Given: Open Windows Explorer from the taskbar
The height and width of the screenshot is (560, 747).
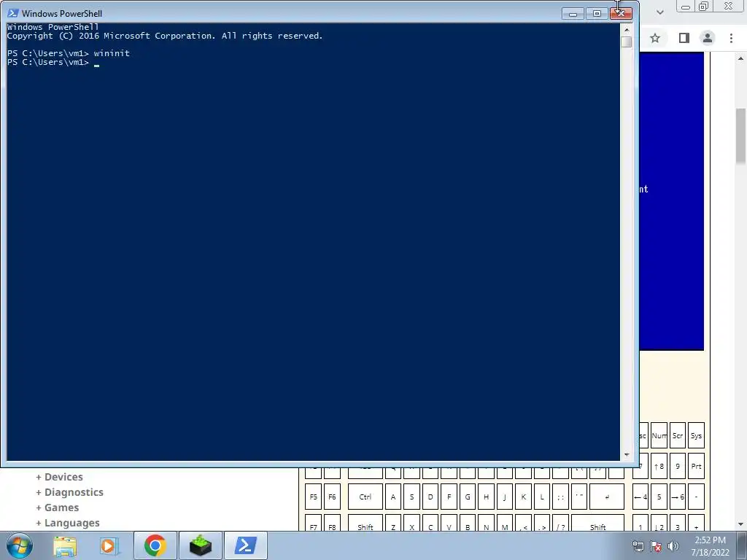Looking at the screenshot, I should (65, 546).
